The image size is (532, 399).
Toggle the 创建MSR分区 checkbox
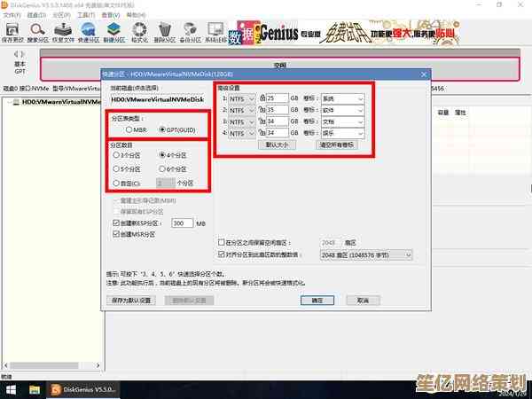click(x=115, y=235)
